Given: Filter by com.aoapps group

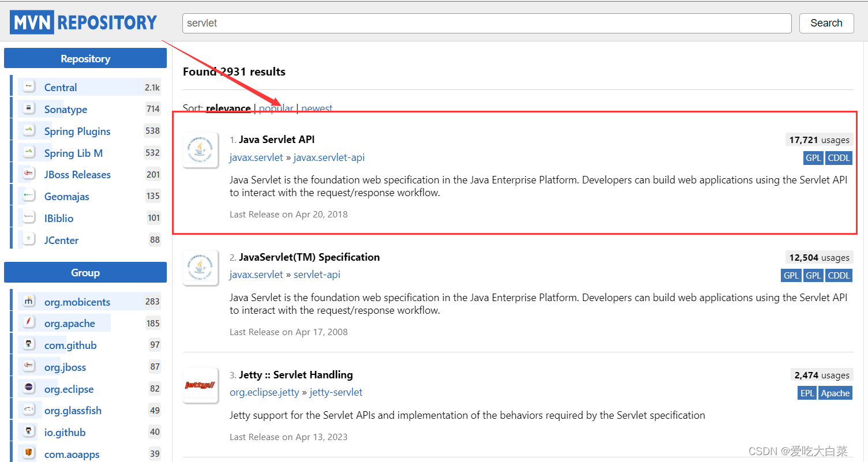Looking at the screenshot, I should pos(72,454).
